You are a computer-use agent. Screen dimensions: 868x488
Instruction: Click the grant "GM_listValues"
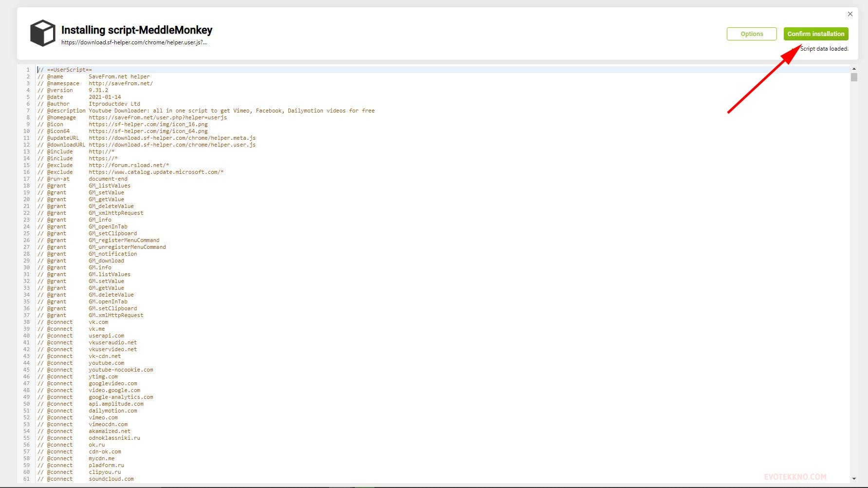[110, 186]
